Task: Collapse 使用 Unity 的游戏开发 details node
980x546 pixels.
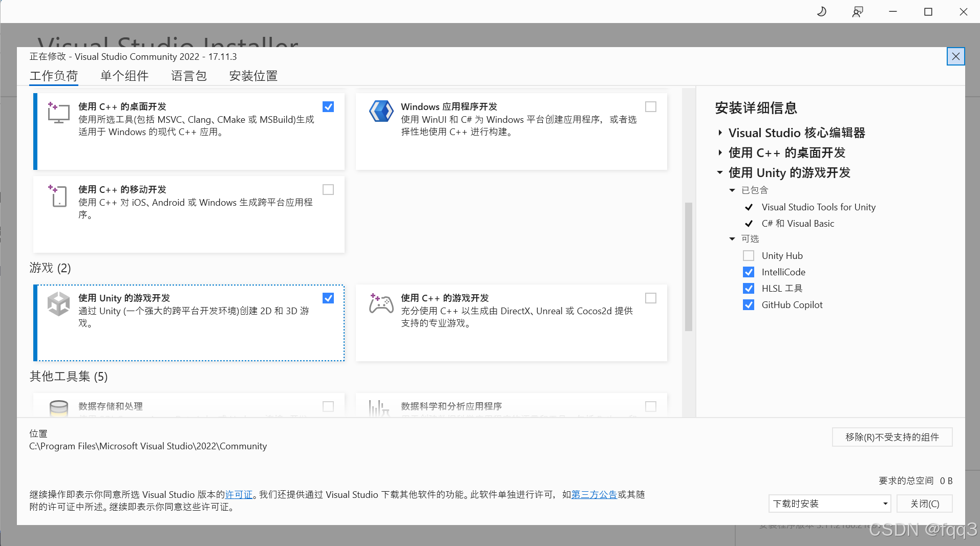Action: (720, 172)
